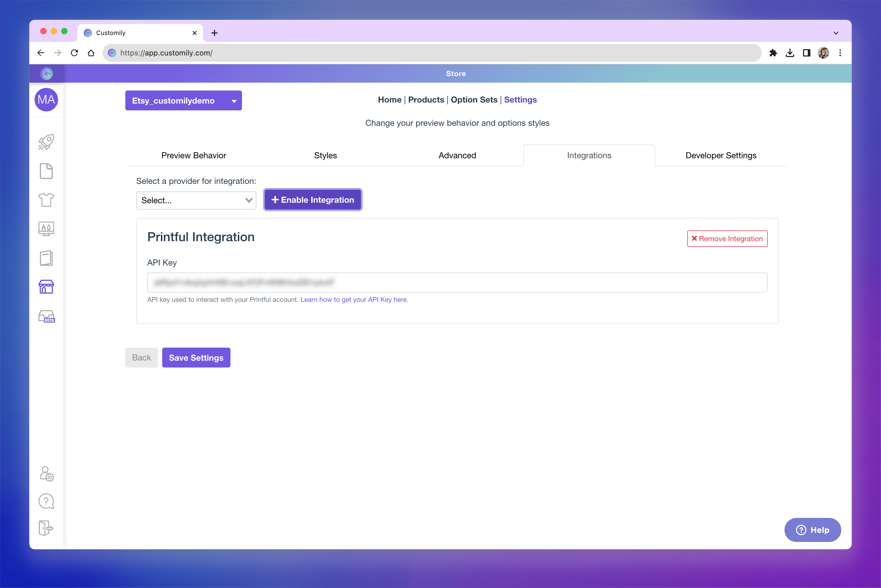Open the BETA store icon
The height and width of the screenshot is (588, 881).
[x=47, y=316]
